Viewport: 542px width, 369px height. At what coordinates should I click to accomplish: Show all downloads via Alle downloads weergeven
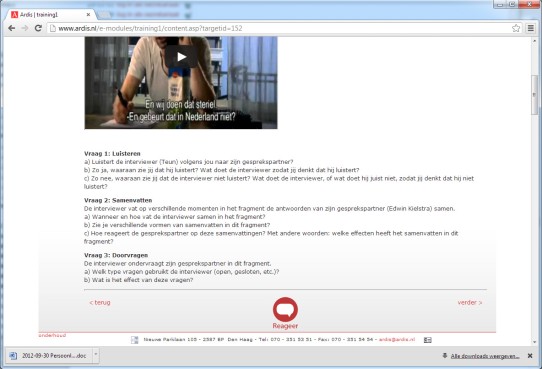point(485,356)
